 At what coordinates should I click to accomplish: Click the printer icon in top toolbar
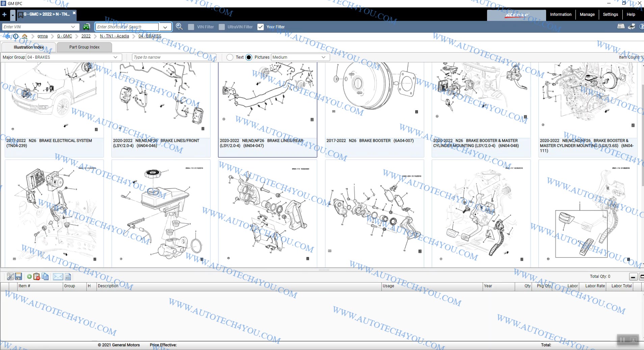click(x=621, y=27)
